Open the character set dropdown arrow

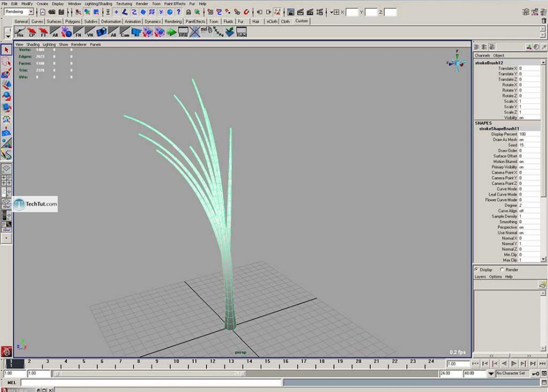tap(491, 374)
